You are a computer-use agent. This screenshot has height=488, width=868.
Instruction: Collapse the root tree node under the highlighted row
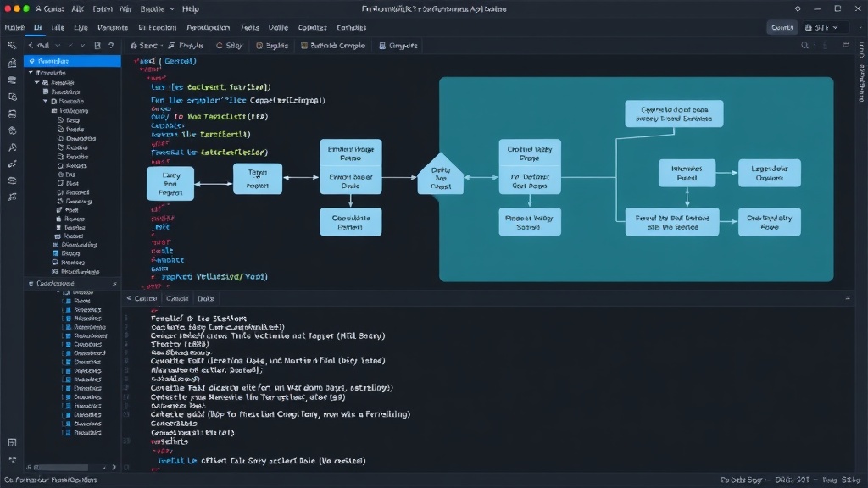[x=31, y=73]
